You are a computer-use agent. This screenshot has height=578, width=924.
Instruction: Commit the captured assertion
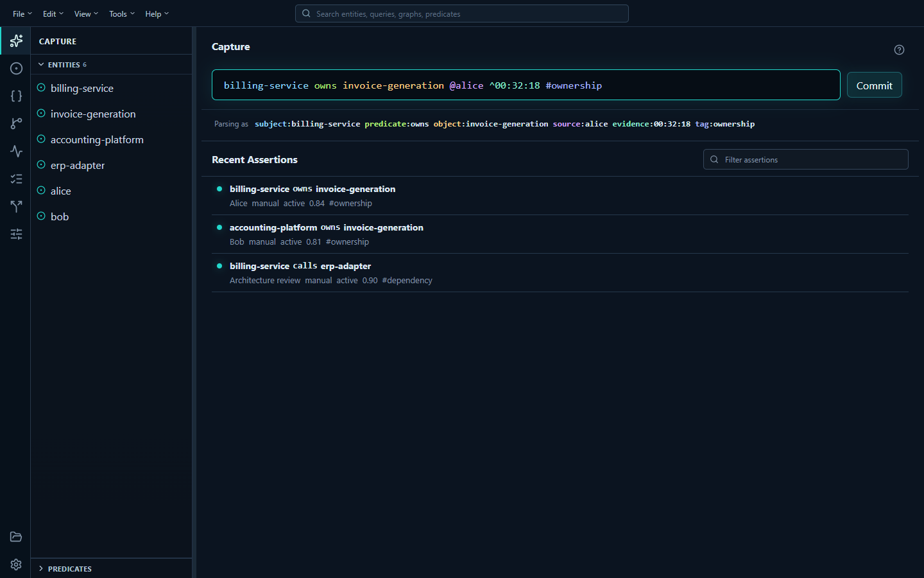[875, 85]
